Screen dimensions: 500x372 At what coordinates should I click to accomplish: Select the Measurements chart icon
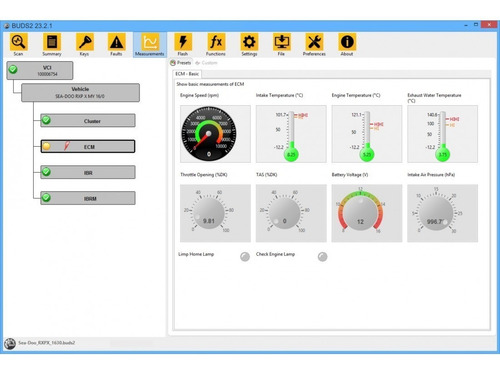150,42
